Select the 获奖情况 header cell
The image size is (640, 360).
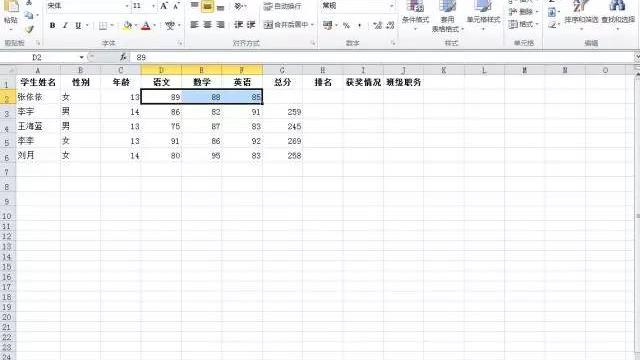363,82
